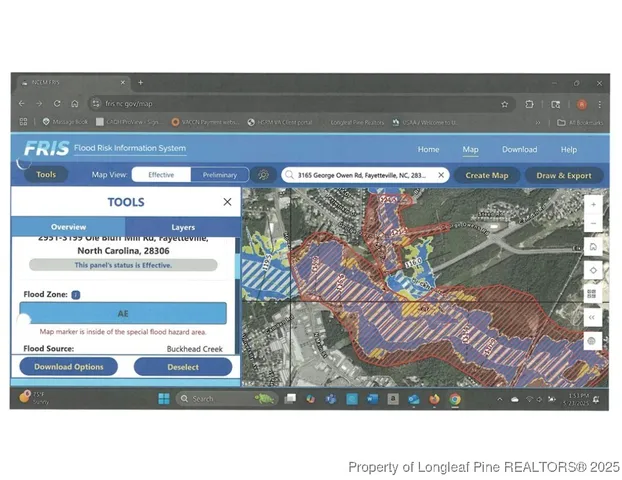This screenshot has width=622, height=480.
Task: Open the Layers tab
Action: tap(183, 228)
